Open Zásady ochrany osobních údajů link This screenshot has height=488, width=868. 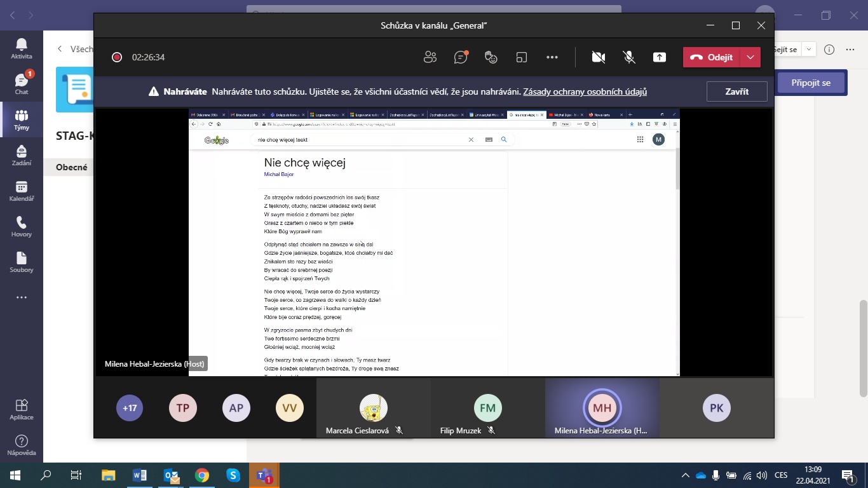(x=585, y=91)
